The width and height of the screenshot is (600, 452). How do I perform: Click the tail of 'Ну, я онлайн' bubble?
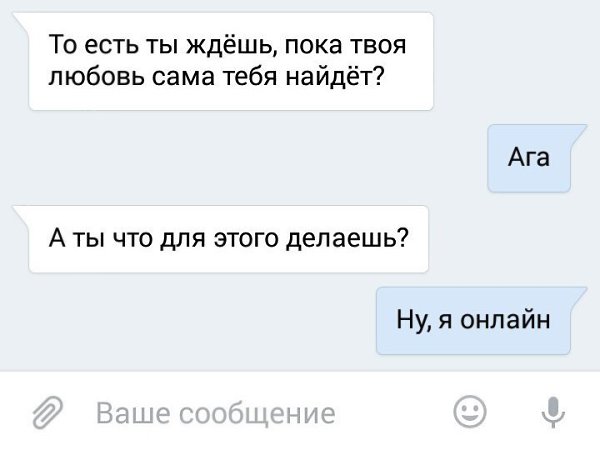pos(579,297)
